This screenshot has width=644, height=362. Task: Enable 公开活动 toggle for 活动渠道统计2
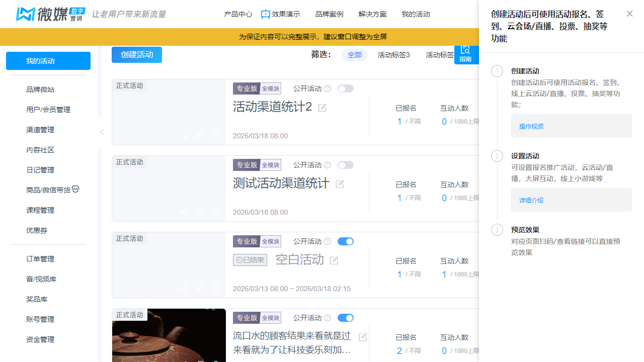[x=345, y=88]
